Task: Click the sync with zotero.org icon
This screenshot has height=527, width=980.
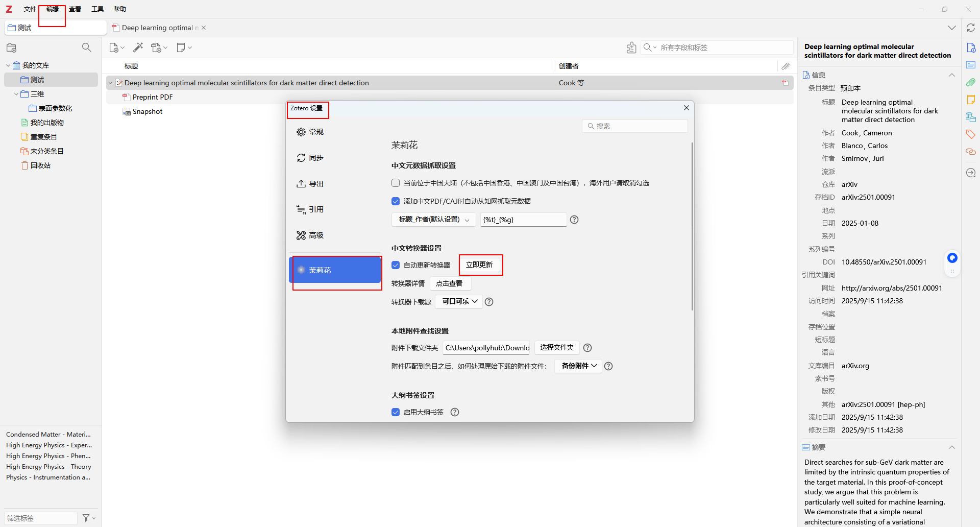Action: 971,28
